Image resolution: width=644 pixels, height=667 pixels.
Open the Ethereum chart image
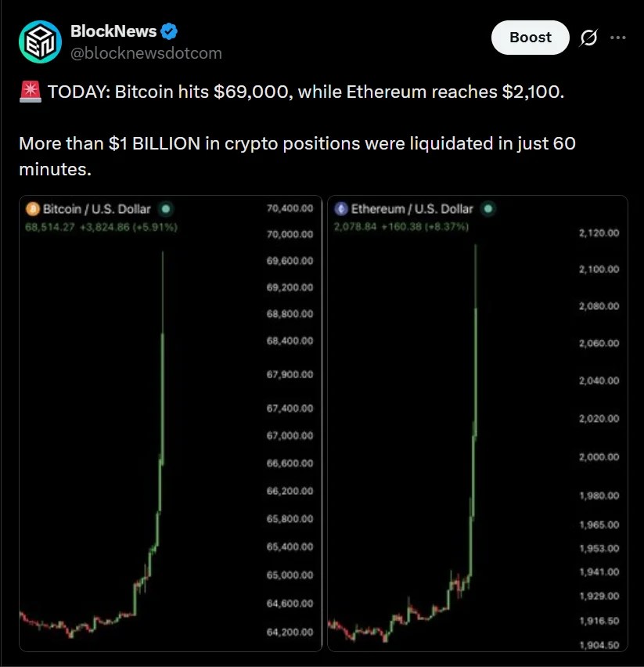[477, 424]
